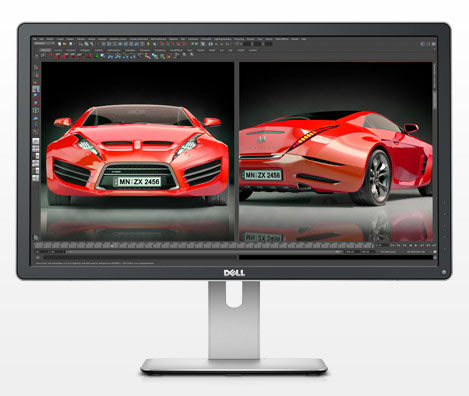Switch to the Curves shelf tab
The width and height of the screenshot is (469, 396).
(58, 50)
